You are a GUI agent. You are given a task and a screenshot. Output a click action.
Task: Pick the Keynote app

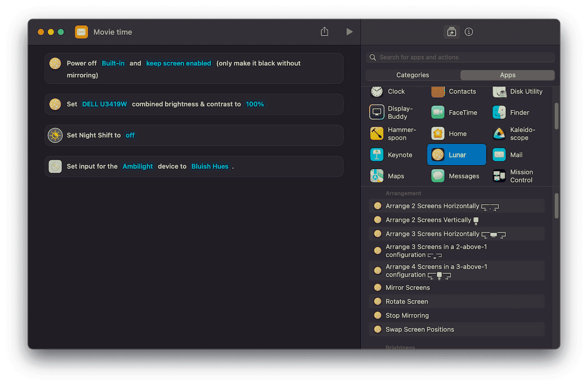(x=391, y=155)
